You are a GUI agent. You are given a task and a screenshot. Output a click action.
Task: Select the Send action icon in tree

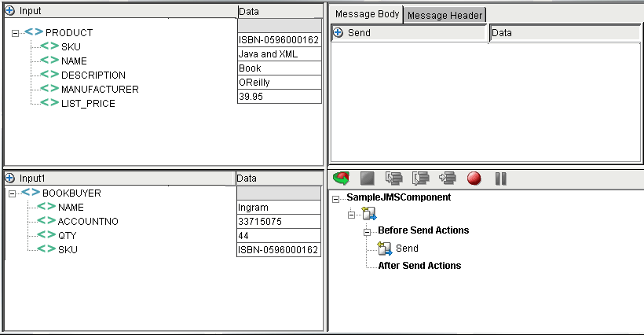pos(385,248)
